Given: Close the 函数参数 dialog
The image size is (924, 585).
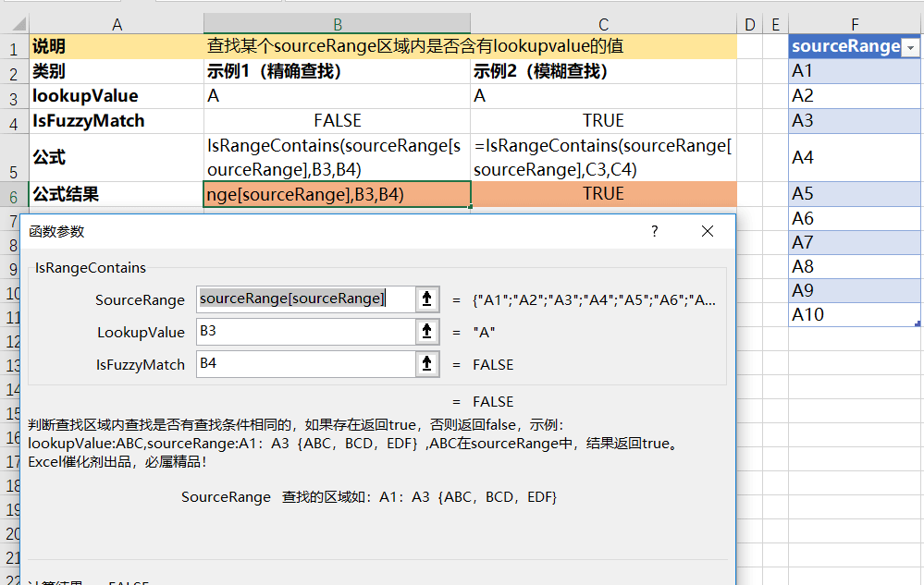Looking at the screenshot, I should click(708, 231).
